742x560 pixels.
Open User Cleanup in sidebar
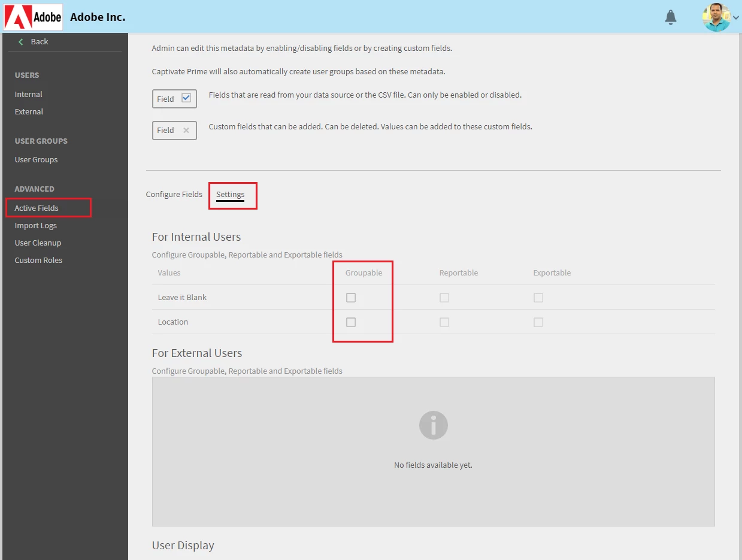click(38, 243)
